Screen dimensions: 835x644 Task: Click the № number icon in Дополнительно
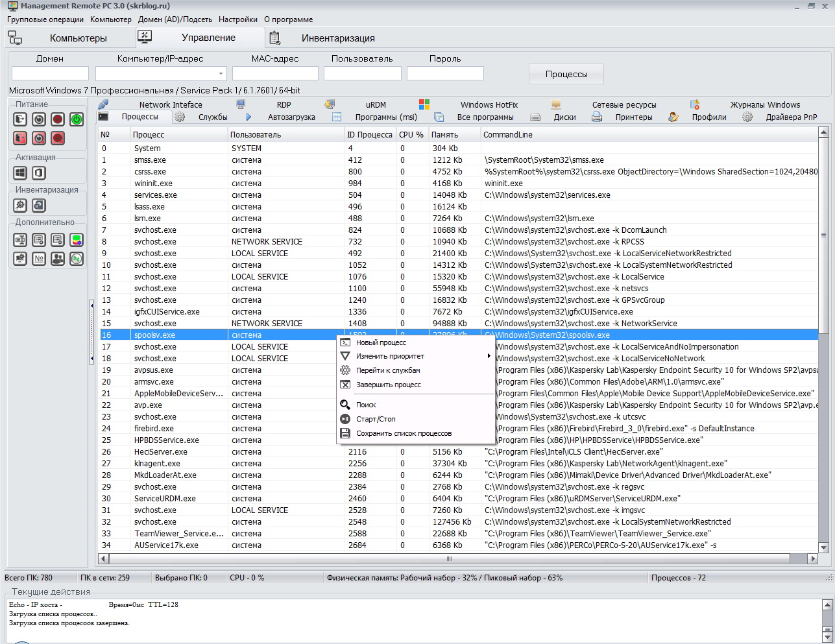tap(39, 259)
